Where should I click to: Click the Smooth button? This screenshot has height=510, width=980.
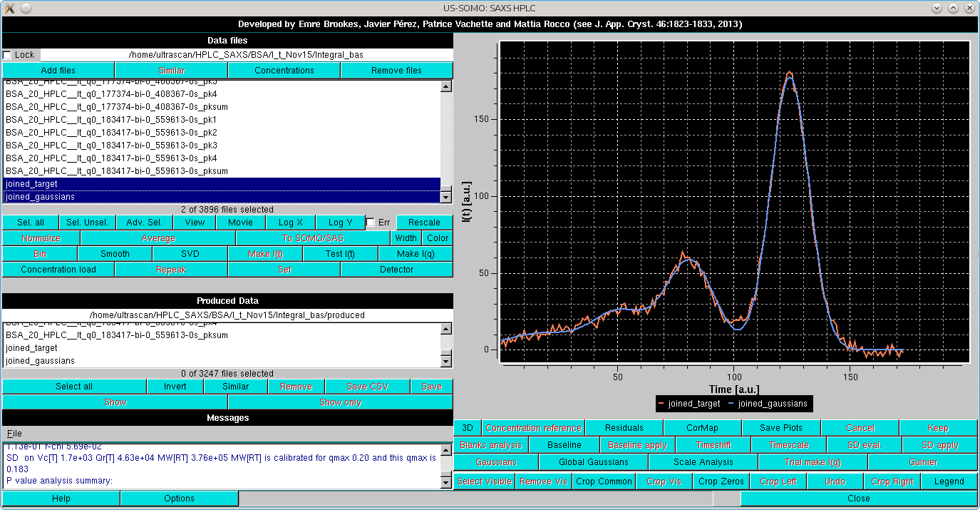(x=115, y=254)
